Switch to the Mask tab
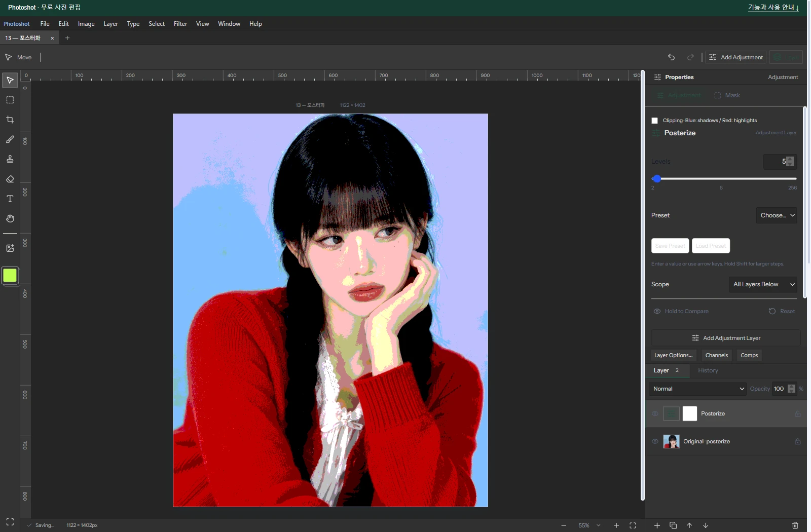The image size is (811, 532). tap(727, 95)
